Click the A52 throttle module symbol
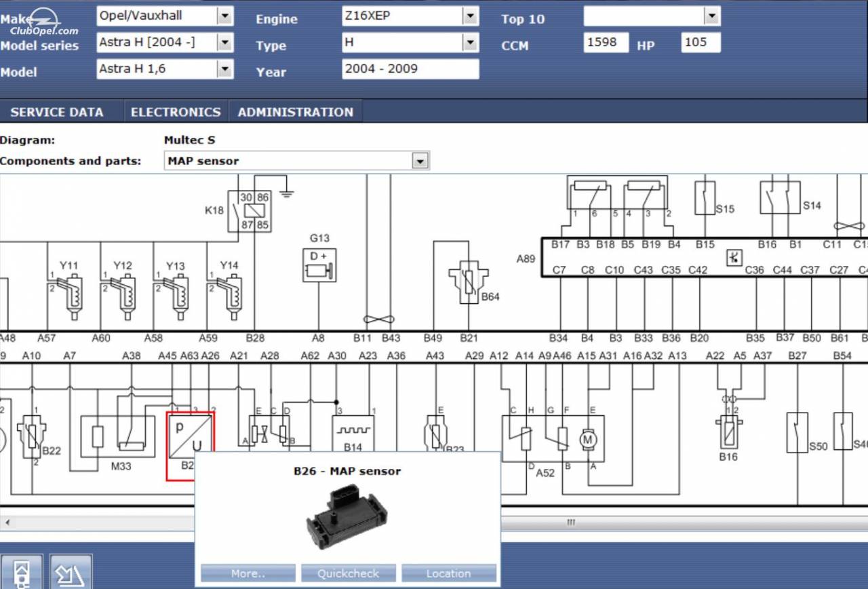This screenshot has width=868, height=589. click(553, 438)
